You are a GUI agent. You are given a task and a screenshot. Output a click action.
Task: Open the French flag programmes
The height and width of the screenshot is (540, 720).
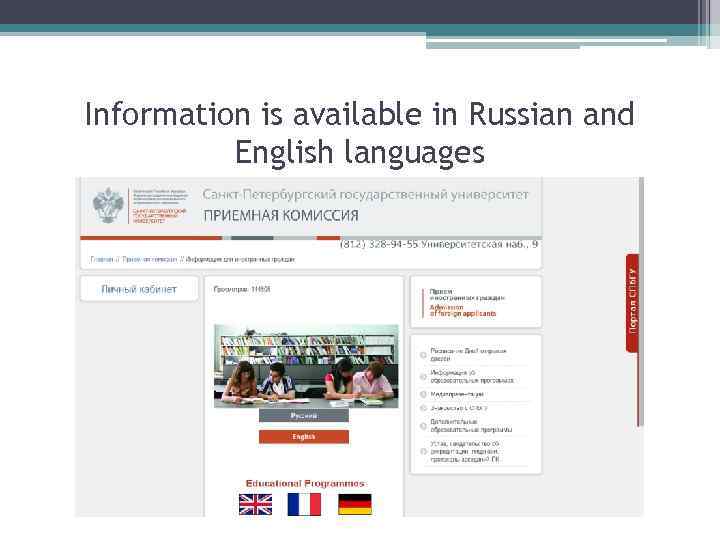(x=304, y=504)
